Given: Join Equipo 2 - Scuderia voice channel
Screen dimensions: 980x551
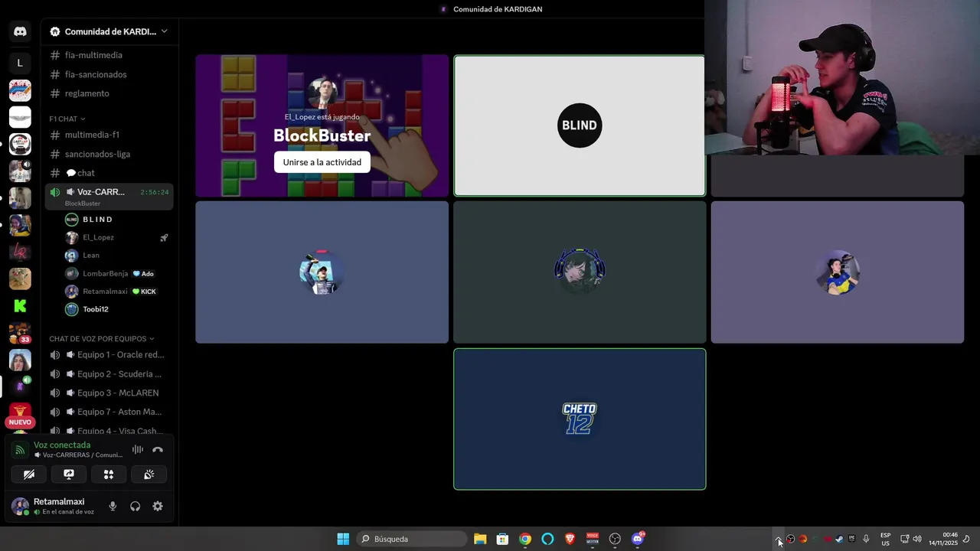Looking at the screenshot, I should pyautogui.click(x=109, y=373).
